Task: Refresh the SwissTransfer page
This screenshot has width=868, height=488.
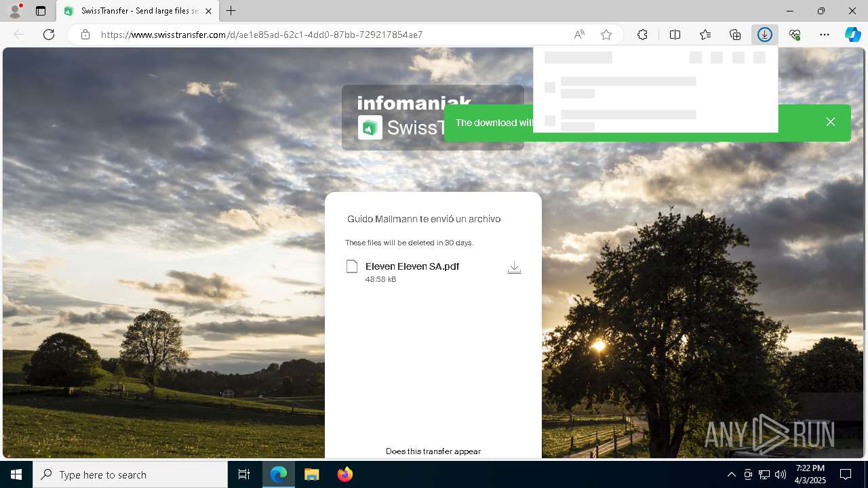Action: (49, 35)
